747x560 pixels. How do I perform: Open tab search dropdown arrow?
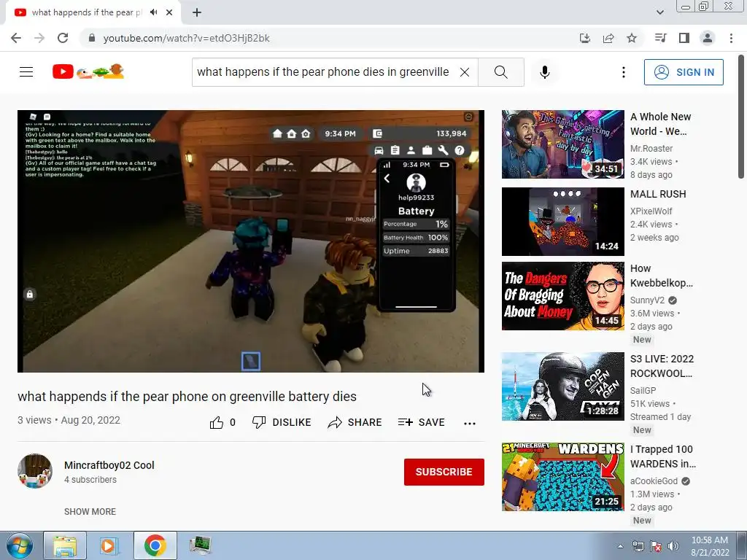click(x=659, y=12)
